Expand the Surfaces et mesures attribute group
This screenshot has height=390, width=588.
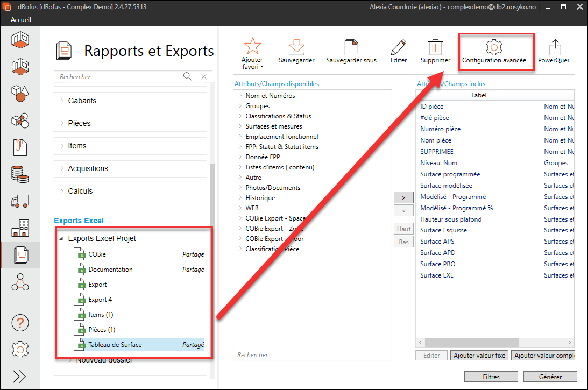click(x=240, y=126)
